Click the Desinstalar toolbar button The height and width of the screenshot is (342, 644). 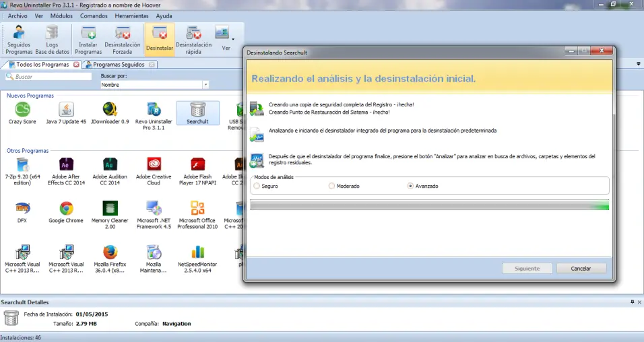tap(160, 40)
